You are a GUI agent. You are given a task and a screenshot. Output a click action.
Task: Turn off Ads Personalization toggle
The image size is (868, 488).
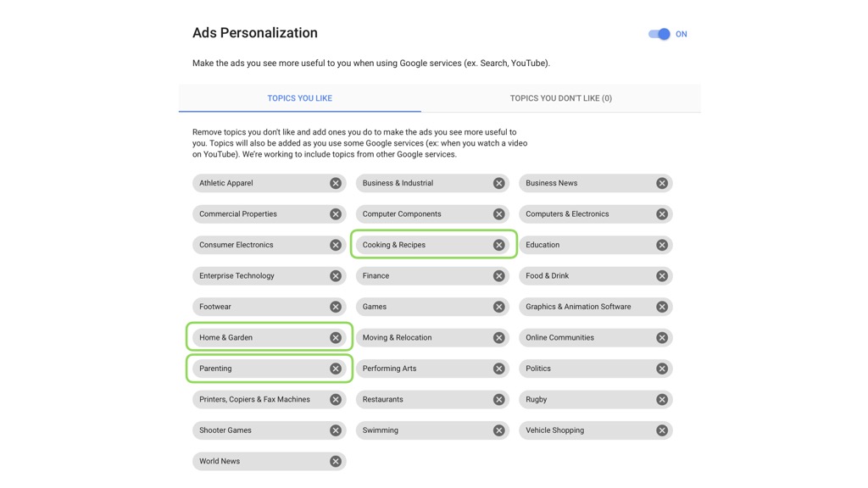[x=659, y=34]
